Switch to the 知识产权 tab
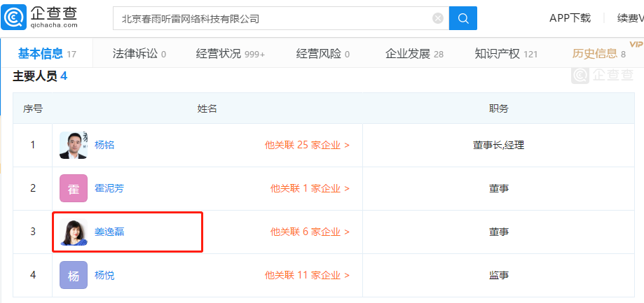644x303 pixels. click(506, 53)
